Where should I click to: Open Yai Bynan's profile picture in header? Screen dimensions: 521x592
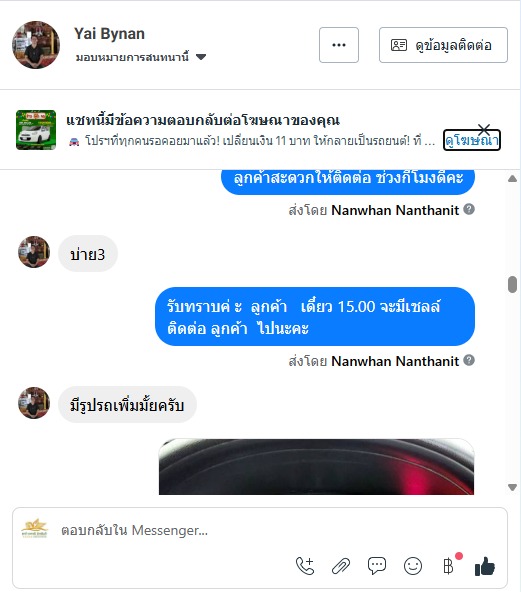click(36, 45)
